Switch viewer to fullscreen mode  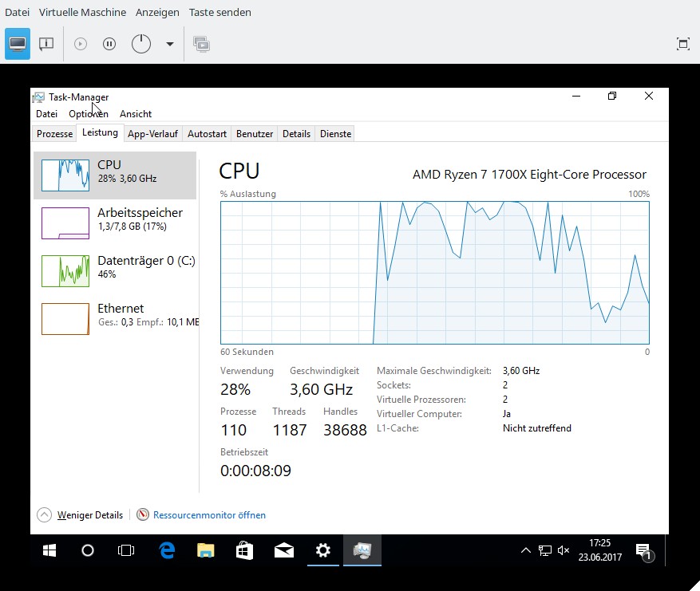682,44
